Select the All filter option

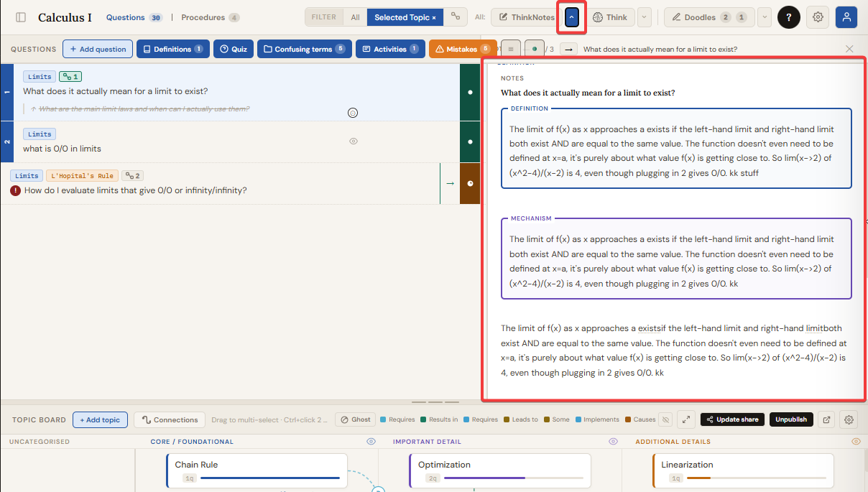[355, 17]
